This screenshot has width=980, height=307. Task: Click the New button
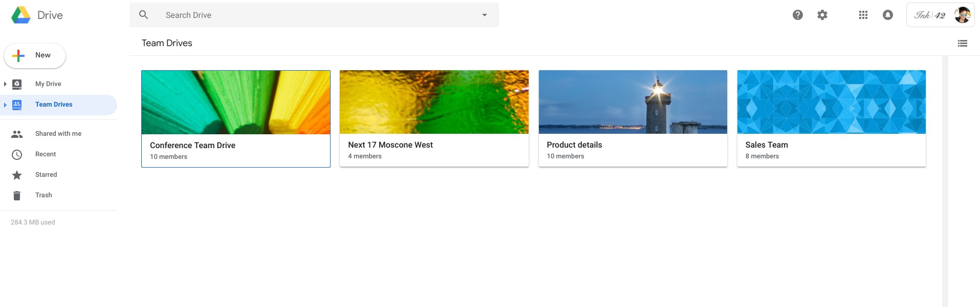(35, 55)
